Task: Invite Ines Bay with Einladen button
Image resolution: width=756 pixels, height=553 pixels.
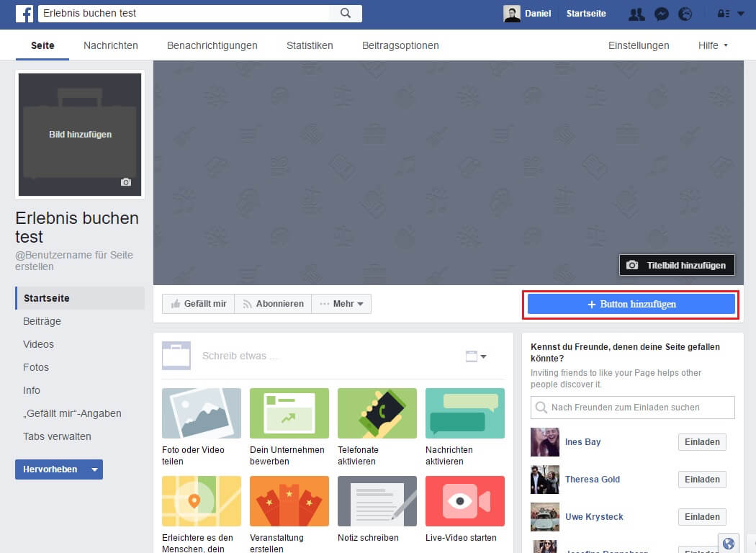Action: [x=702, y=441]
